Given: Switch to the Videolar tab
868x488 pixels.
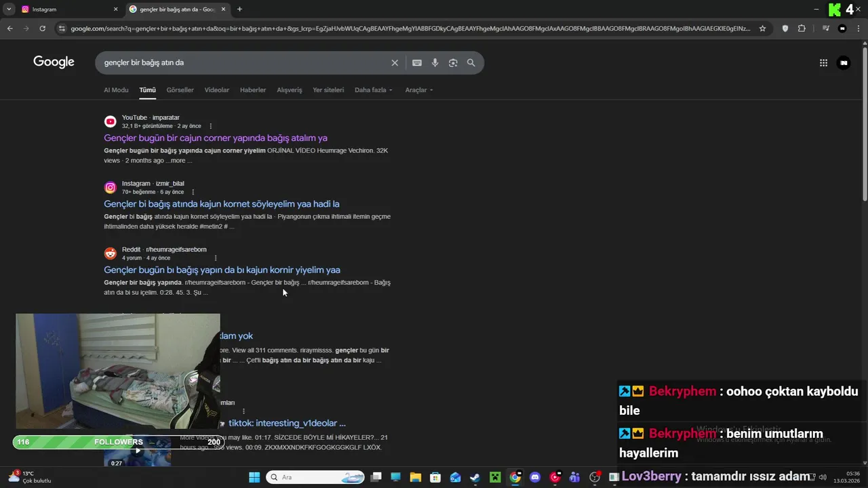Looking at the screenshot, I should [217, 90].
